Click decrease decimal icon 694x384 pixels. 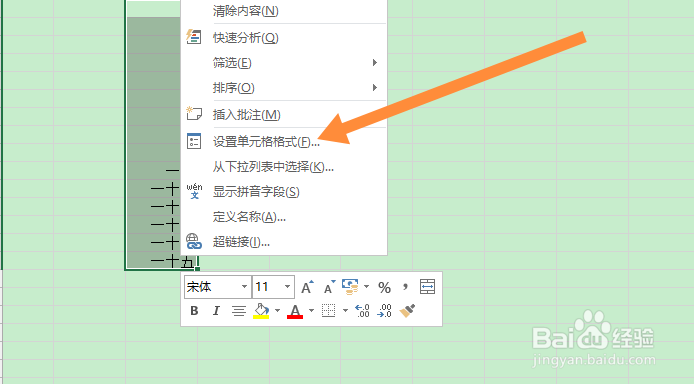[x=384, y=311]
